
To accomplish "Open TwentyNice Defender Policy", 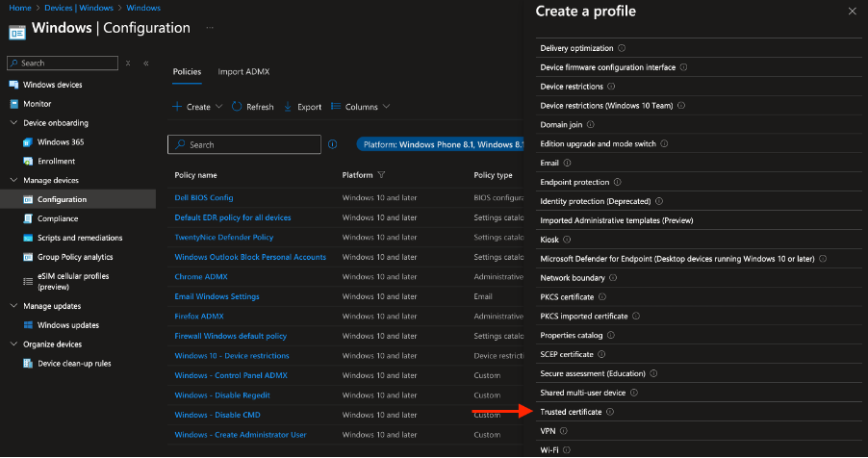I will tap(224, 237).
